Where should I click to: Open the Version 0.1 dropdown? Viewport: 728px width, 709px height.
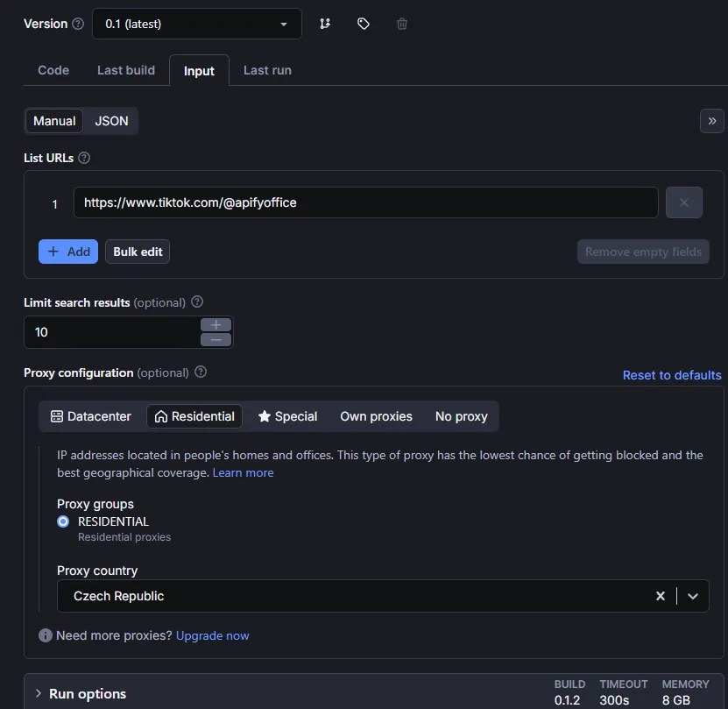coord(196,25)
